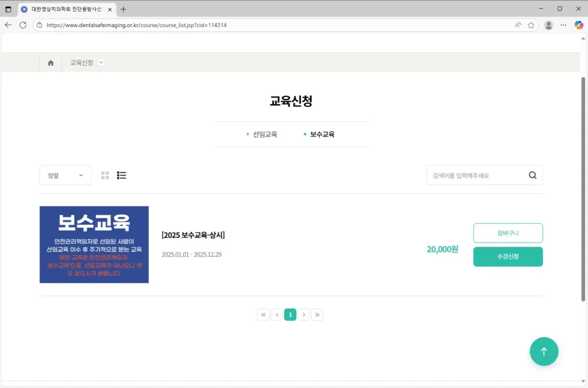The width and height of the screenshot is (588, 388).
Task: Click the browser back arrow
Action: click(7, 25)
